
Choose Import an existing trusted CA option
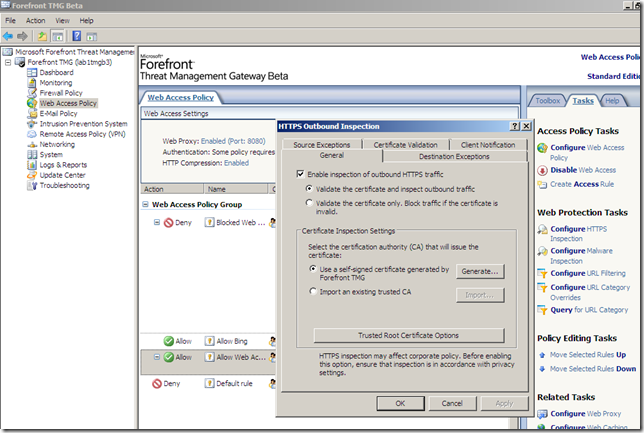pyautogui.click(x=313, y=291)
